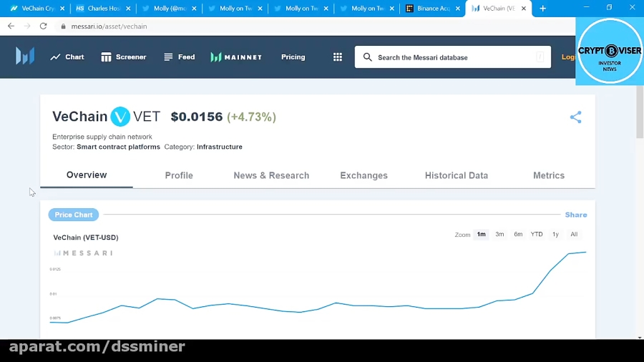
Task: Open the Metrics tab
Action: [x=549, y=175]
